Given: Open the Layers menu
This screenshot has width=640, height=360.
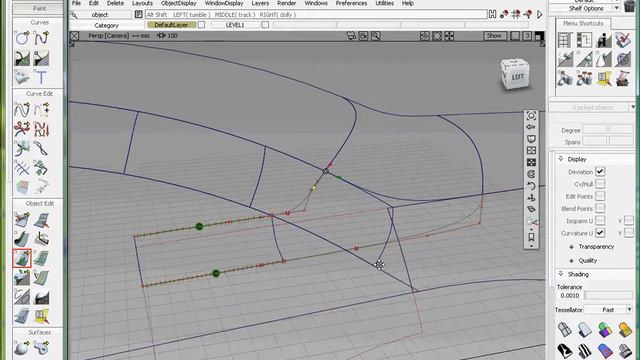Looking at the screenshot, I should (x=260, y=3).
